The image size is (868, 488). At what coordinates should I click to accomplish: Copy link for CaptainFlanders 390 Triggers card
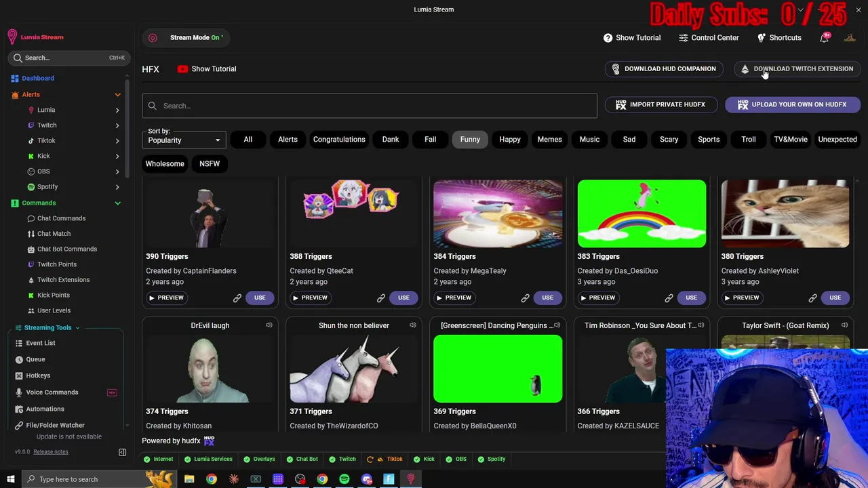click(237, 298)
